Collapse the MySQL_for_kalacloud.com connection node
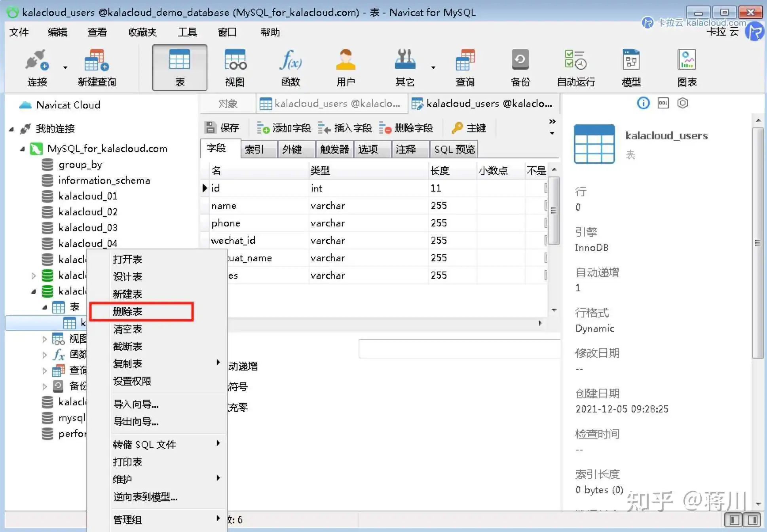 [x=23, y=149]
